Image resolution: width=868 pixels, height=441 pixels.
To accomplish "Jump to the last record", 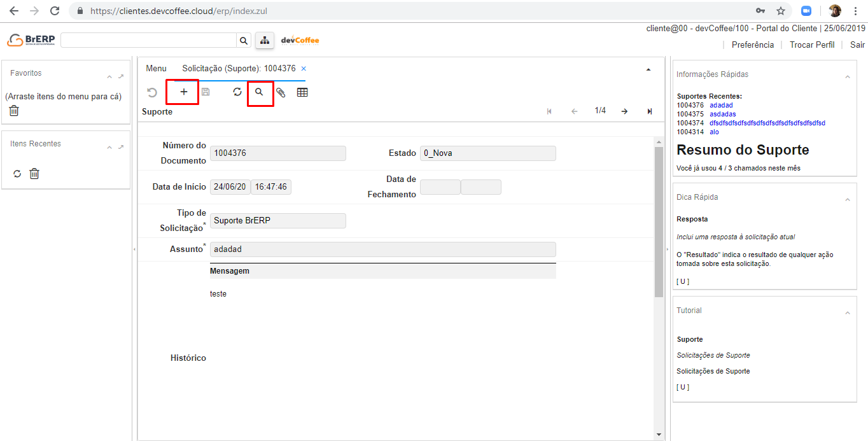I will (x=649, y=111).
